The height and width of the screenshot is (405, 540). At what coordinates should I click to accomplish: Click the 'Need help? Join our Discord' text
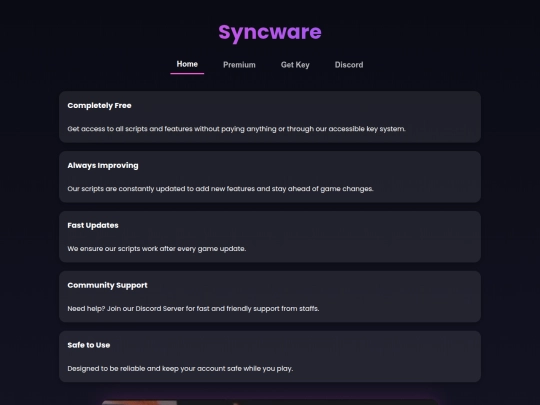point(193,309)
